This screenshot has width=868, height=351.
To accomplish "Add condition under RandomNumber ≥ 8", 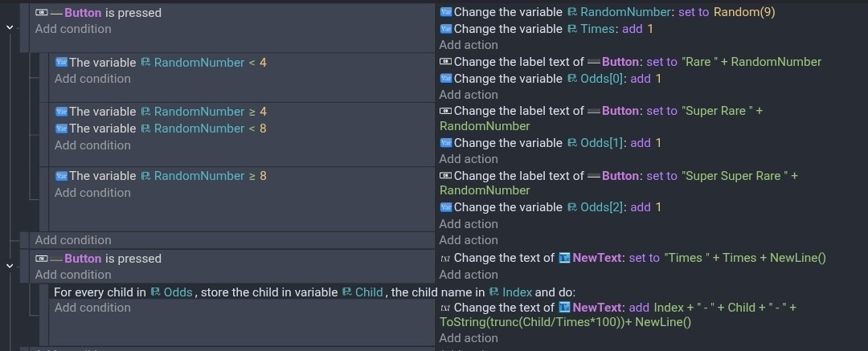I will tap(92, 193).
